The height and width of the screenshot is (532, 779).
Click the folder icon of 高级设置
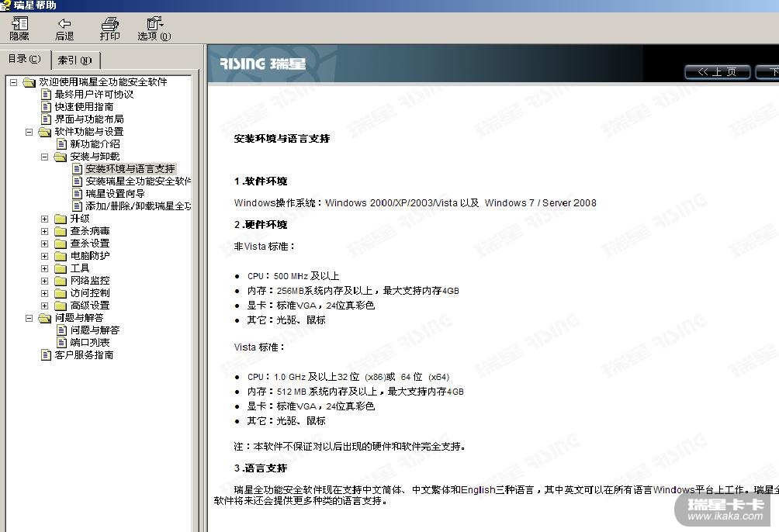point(60,306)
